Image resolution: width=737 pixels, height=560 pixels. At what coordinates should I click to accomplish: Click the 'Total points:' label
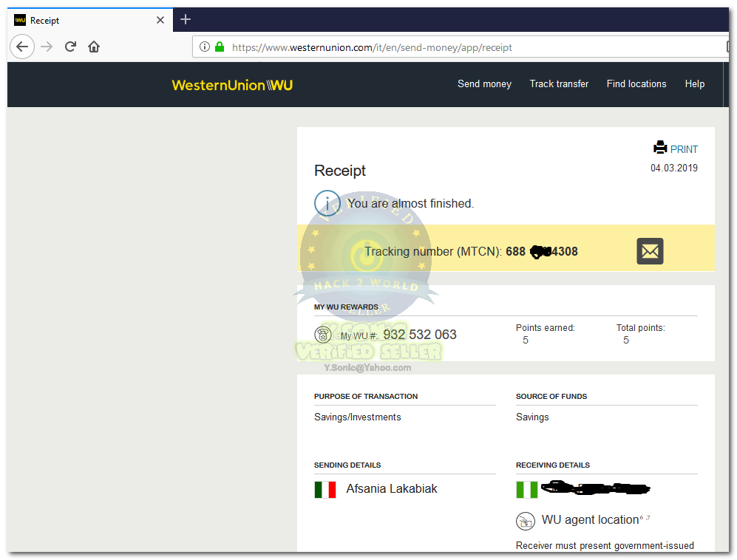641,328
